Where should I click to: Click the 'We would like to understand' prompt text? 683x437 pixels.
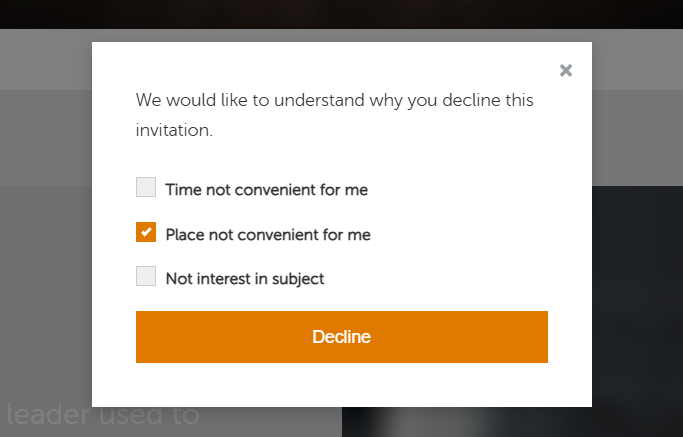click(x=335, y=101)
